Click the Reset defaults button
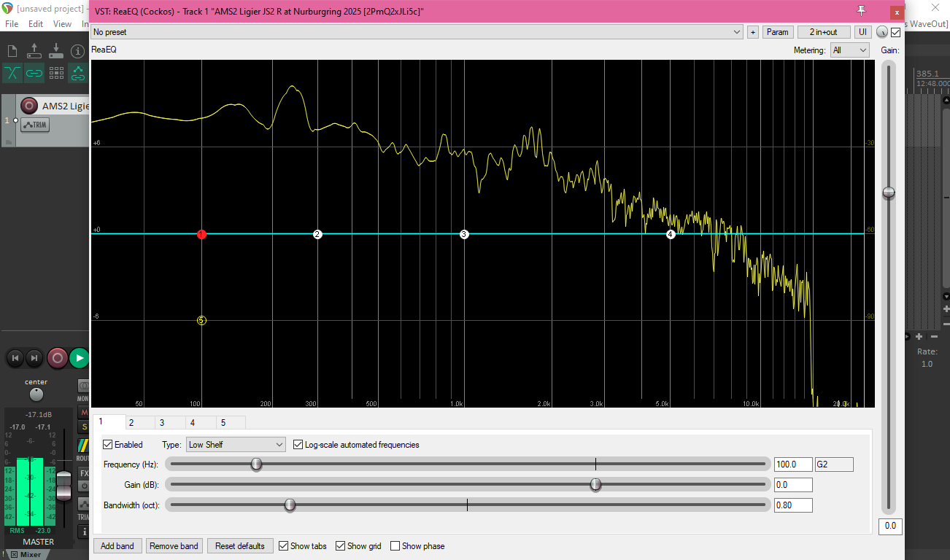 pos(240,546)
